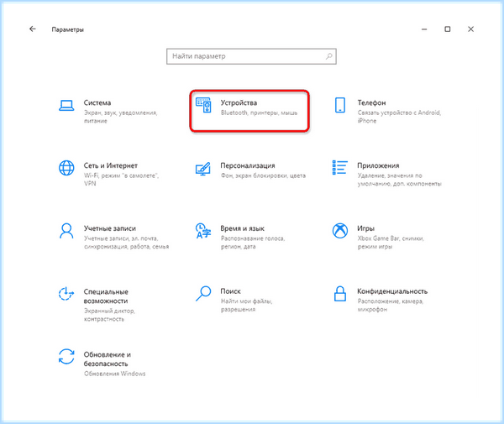Open the 'Конфиденциальность' heading
Screen dimensions: 504x424
pyautogui.click(x=392, y=291)
